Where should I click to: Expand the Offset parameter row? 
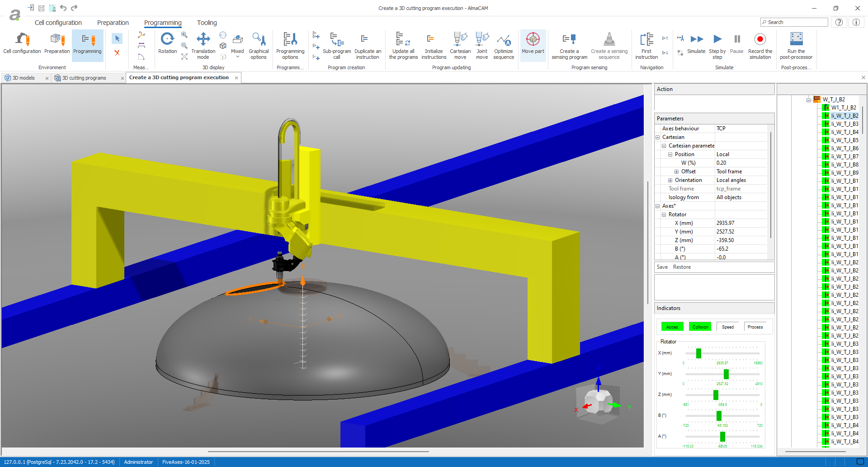[x=676, y=172]
